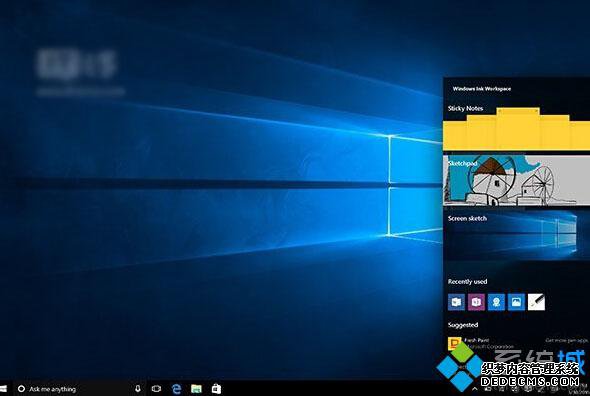This screenshot has height=396, width=590.
Task: Click the 'Windows Ink Workspace' panel title
Action: [x=482, y=89]
